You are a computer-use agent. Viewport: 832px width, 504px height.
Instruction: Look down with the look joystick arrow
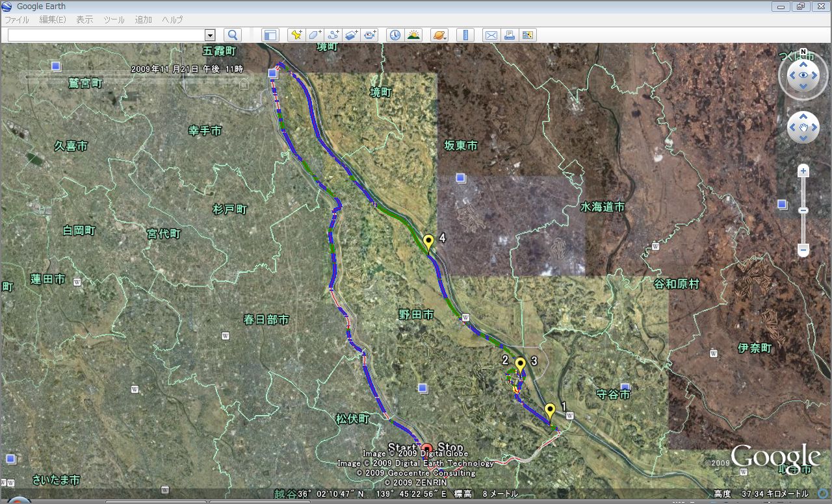804,86
